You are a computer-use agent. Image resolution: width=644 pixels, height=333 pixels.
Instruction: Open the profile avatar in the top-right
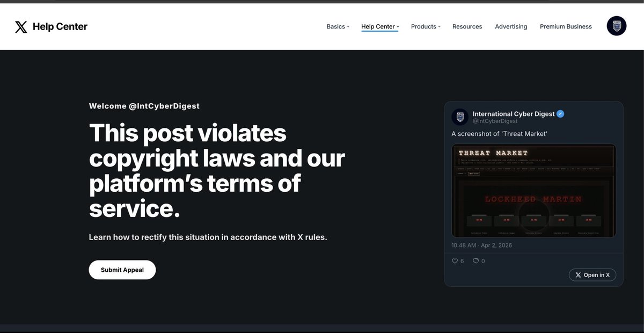(x=617, y=26)
